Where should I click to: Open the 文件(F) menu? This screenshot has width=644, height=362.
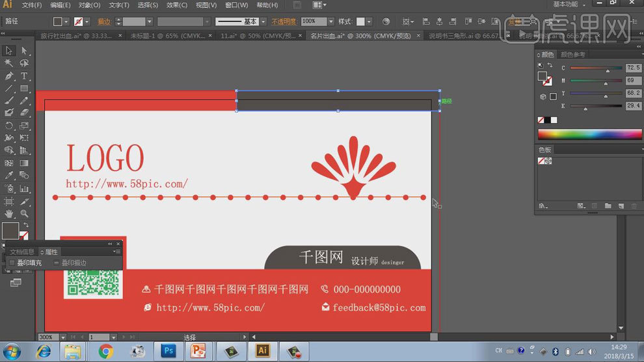point(32,5)
